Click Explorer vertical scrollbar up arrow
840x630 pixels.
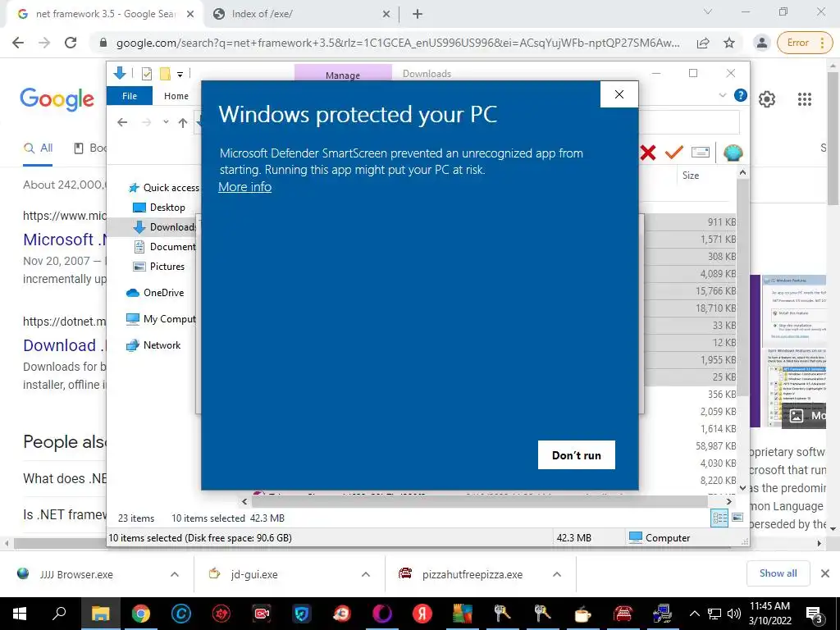point(742,172)
